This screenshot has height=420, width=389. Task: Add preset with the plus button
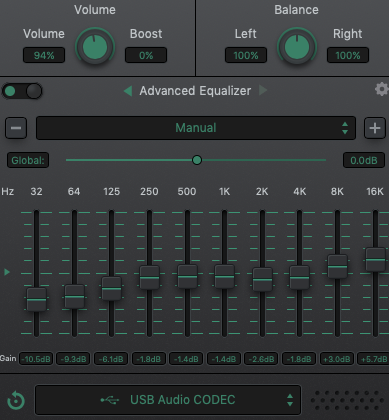coord(375,128)
